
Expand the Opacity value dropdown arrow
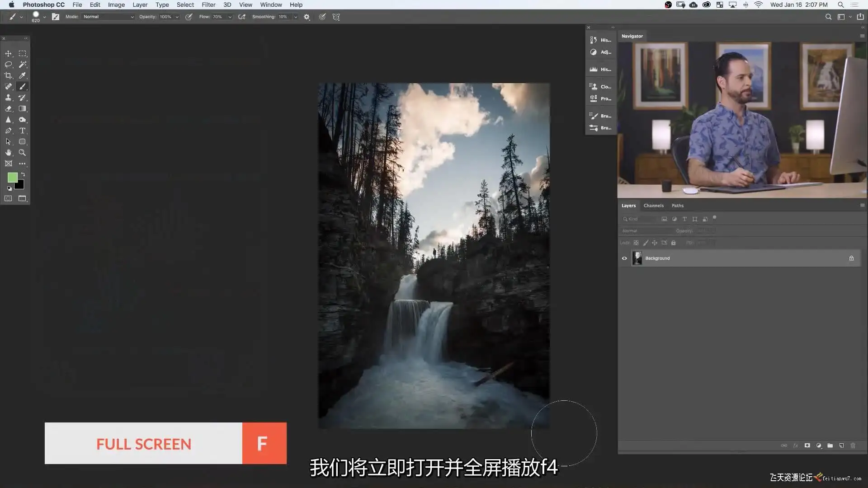(x=177, y=17)
